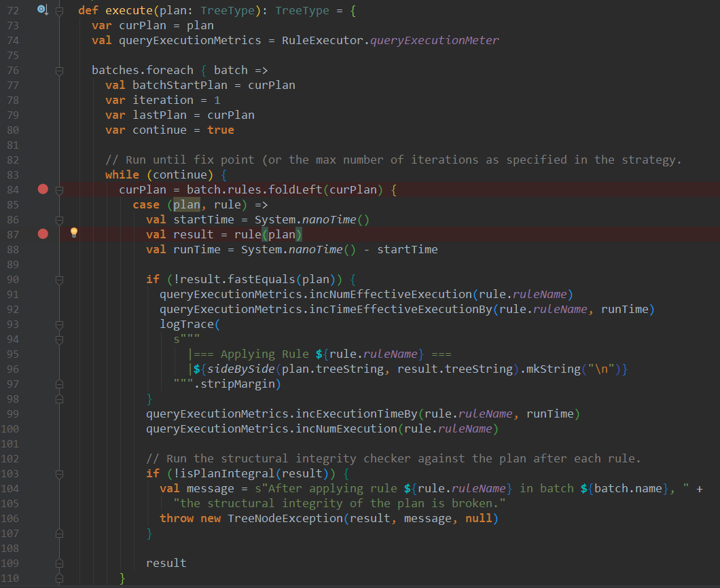Click the fold end marker on line 107
The width and height of the screenshot is (720, 588).
(x=60, y=534)
